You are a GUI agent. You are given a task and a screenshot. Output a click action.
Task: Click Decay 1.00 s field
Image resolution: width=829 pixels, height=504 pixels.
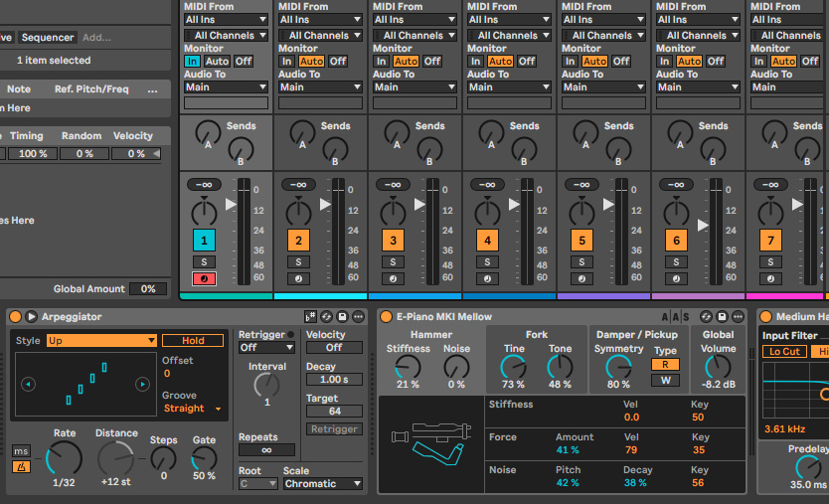334,379
